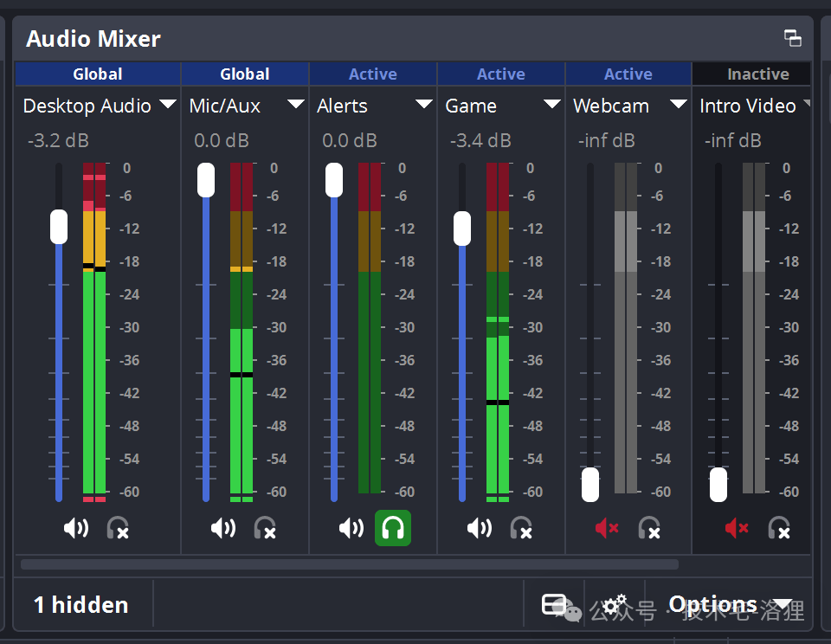
Task: Click the Audio Mixer panel title
Action: click(x=93, y=39)
